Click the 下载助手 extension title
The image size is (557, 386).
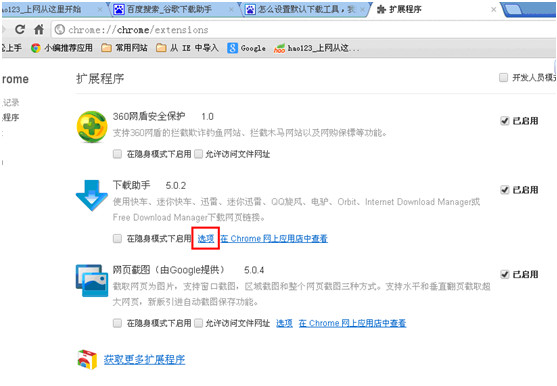(x=131, y=185)
